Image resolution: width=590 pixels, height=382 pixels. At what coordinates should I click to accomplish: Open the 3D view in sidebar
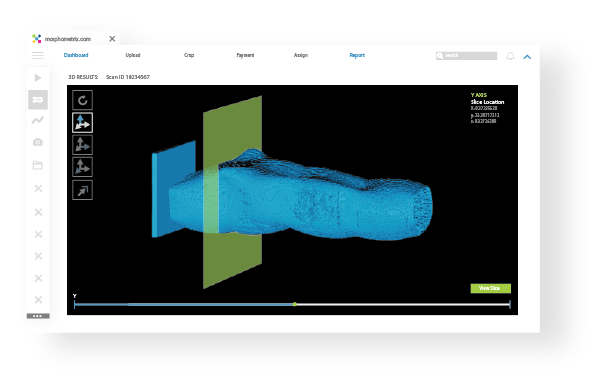click(x=38, y=100)
